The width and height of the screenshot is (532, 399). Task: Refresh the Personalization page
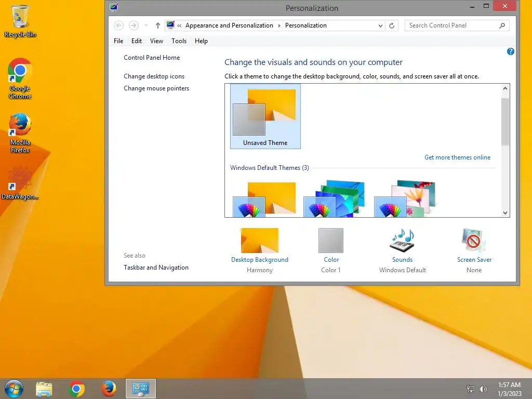392,25
